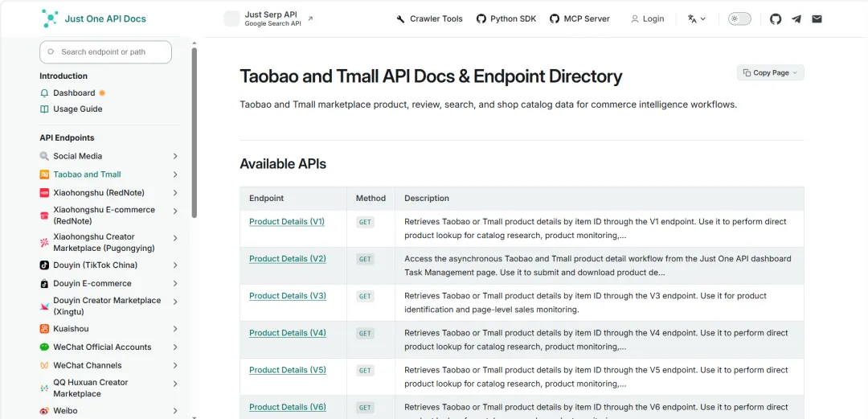The height and width of the screenshot is (419, 868).
Task: Open Usage Guide in sidebar
Action: pyautogui.click(x=77, y=109)
